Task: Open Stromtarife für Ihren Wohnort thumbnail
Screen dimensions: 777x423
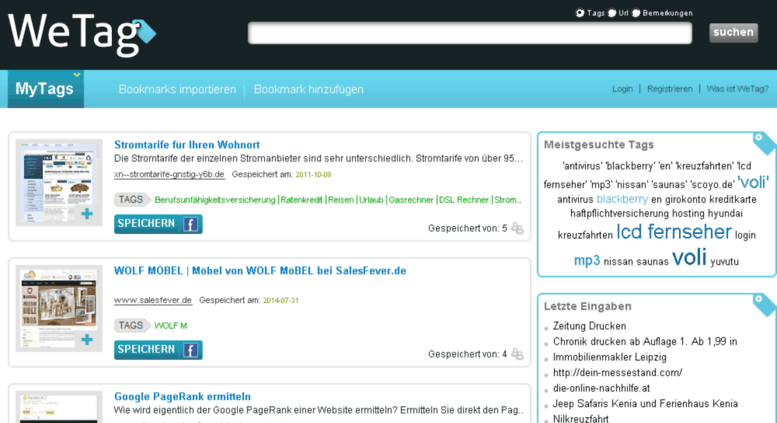Action: click(x=59, y=182)
